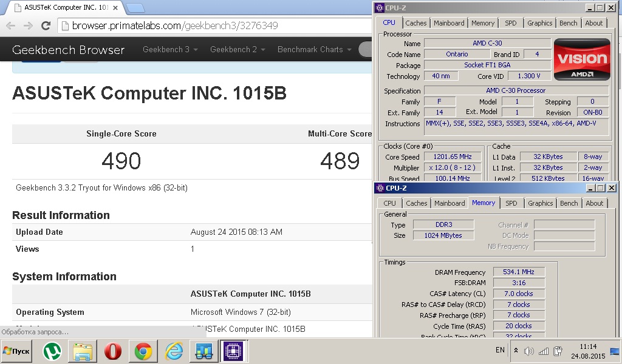Image resolution: width=622 pixels, height=364 pixels.
Task: Click the 3:16 FSB:DRAM ratio value
Action: click(x=519, y=283)
